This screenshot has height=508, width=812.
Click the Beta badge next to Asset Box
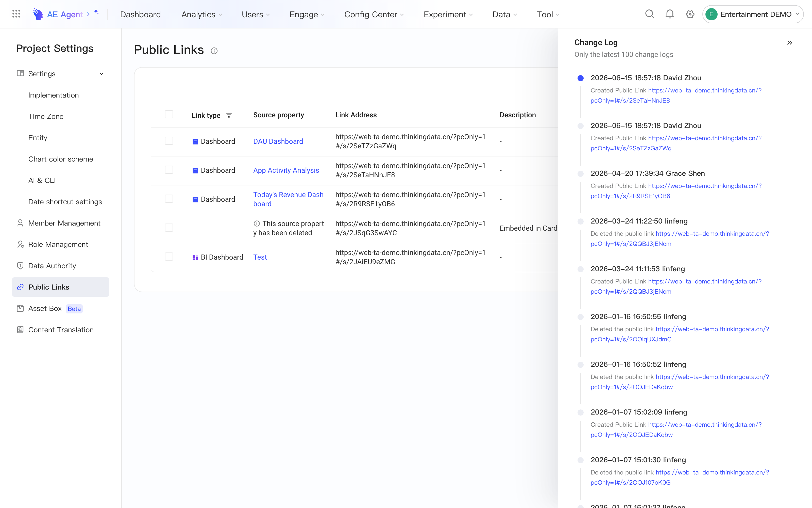(x=74, y=309)
